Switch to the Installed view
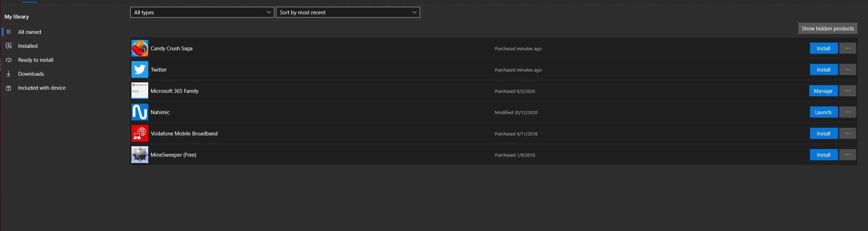 (28, 46)
